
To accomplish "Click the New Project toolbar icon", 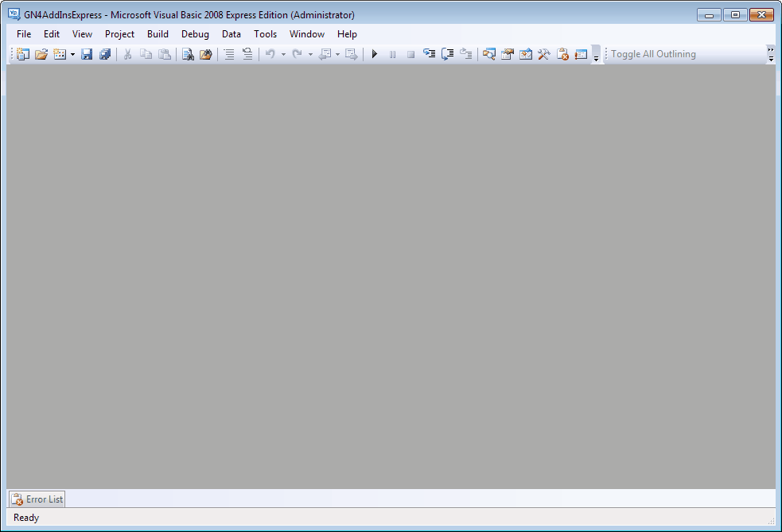I will pos(22,54).
